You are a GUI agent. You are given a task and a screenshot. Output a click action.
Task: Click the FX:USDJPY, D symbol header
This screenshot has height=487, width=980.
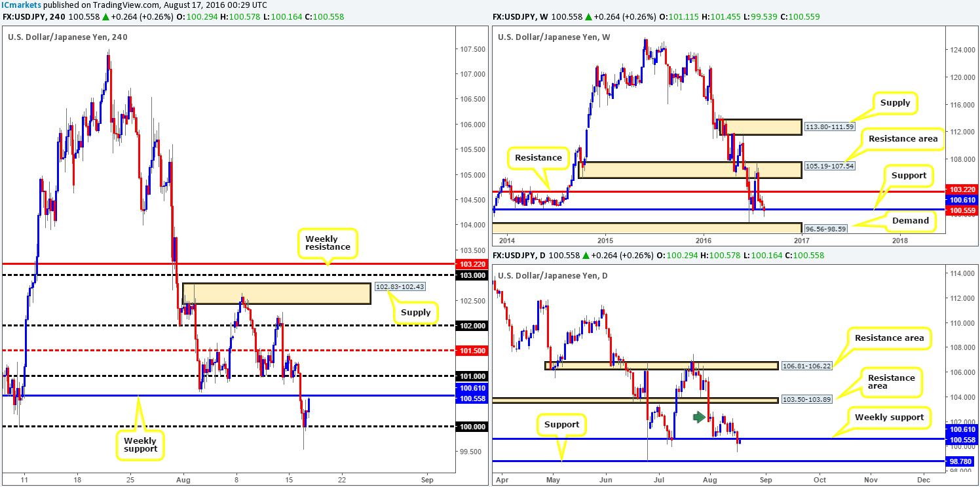tap(519, 256)
